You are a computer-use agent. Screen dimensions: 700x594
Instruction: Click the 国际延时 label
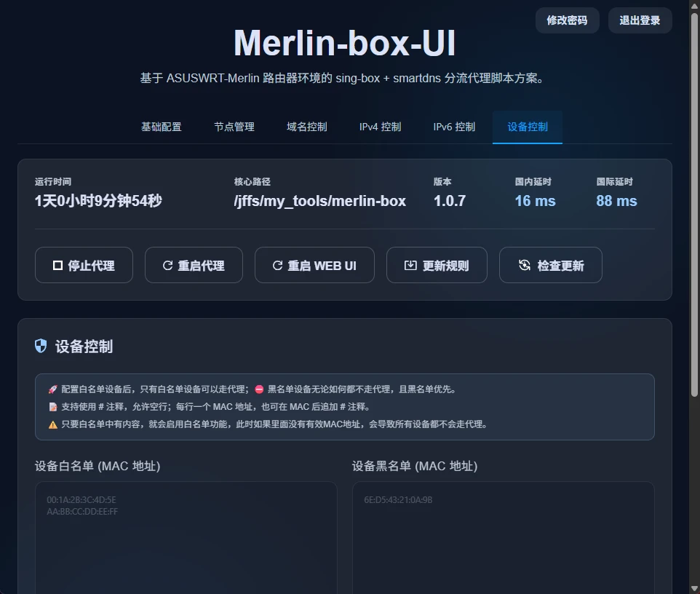614,182
